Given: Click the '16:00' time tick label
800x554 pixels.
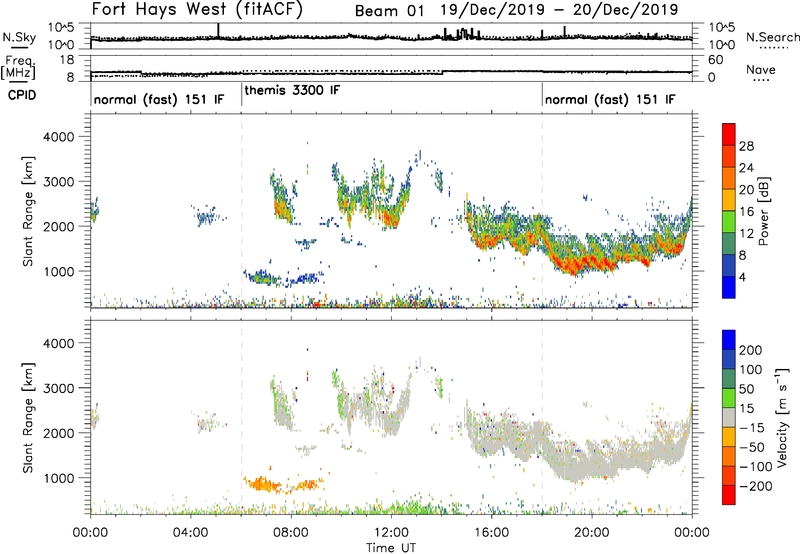Looking at the screenshot, I should (x=491, y=533).
